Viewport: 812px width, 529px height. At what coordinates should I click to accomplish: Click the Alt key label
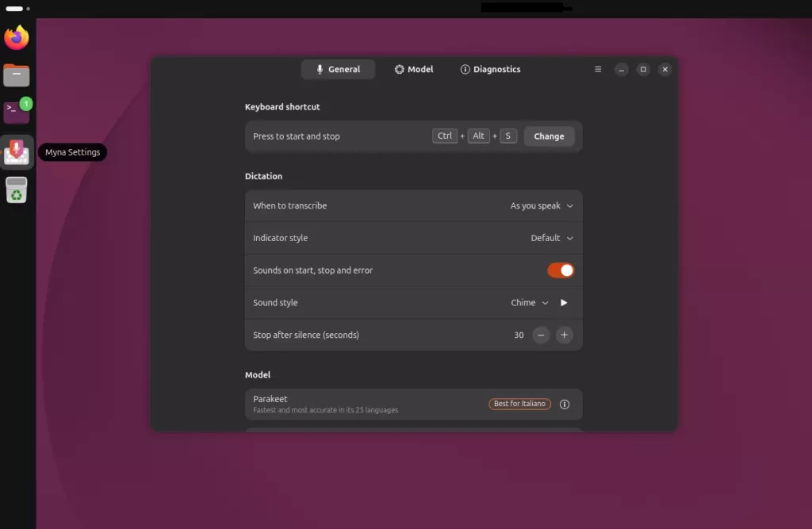point(478,136)
